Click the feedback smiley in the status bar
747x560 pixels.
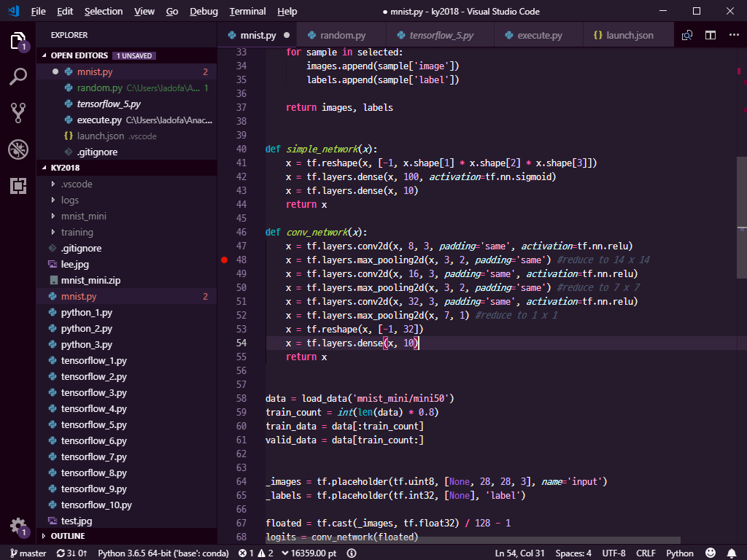coord(711,553)
